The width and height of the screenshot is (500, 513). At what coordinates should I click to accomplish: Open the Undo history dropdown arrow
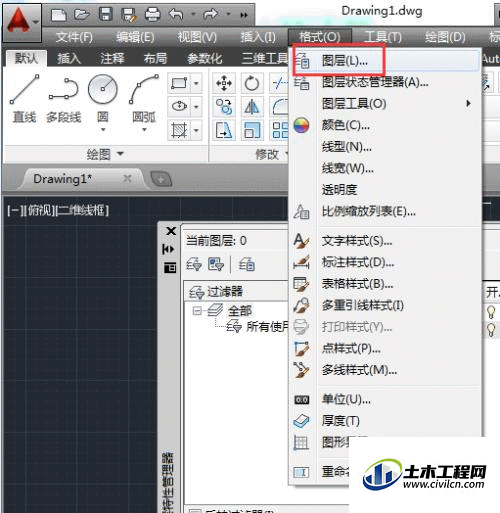194,14
